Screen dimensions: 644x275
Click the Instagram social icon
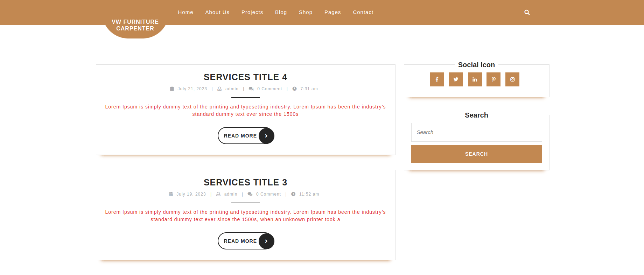512,79
